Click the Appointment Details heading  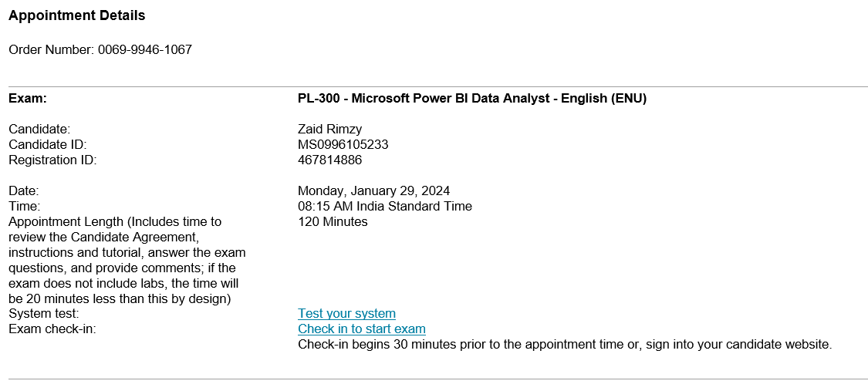pos(77,16)
